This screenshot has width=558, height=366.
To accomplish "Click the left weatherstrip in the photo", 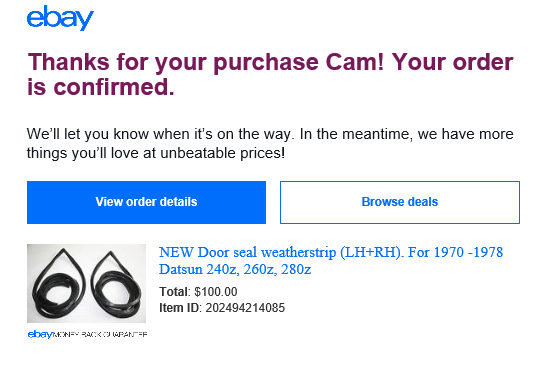I will [x=57, y=283].
